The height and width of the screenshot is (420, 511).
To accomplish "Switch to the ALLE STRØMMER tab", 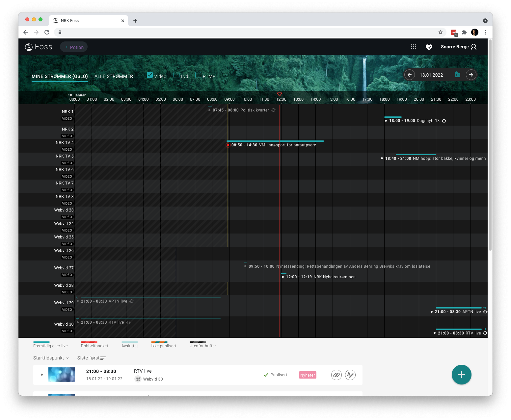I will [114, 76].
